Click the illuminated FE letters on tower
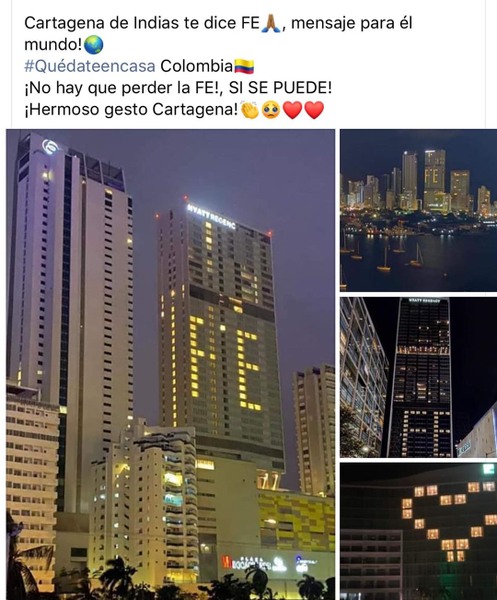This screenshot has width=497, height=600. pyautogui.click(x=226, y=362)
